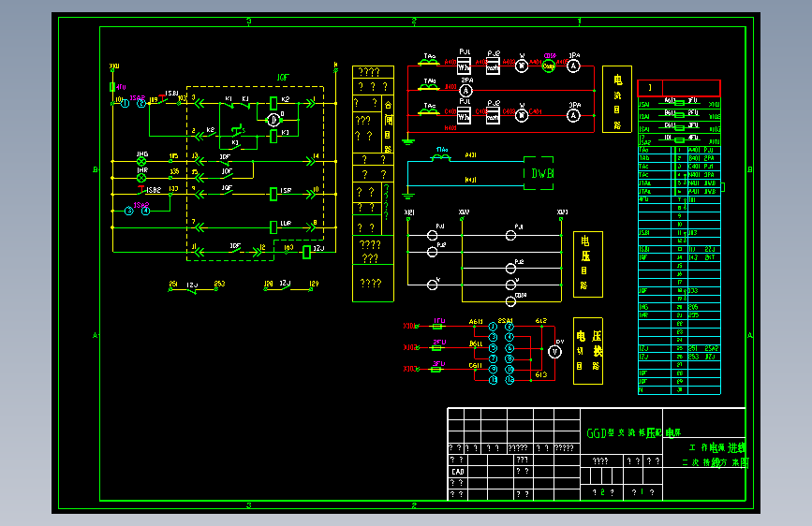Click the 128 terminal label

pos(268,284)
